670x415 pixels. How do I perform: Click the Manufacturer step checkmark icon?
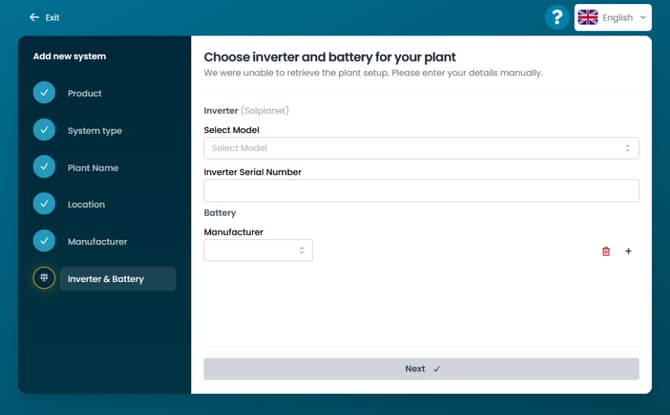tap(44, 241)
